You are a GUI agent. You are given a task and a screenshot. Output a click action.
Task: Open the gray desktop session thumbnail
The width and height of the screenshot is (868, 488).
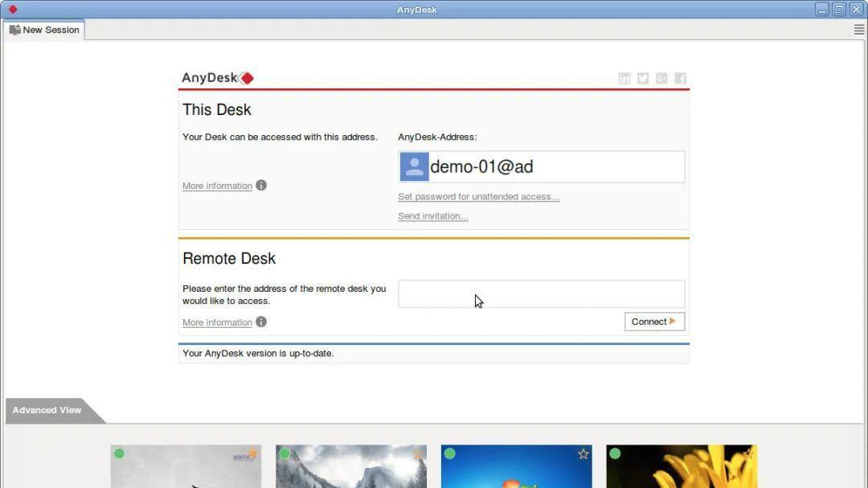(x=186, y=466)
